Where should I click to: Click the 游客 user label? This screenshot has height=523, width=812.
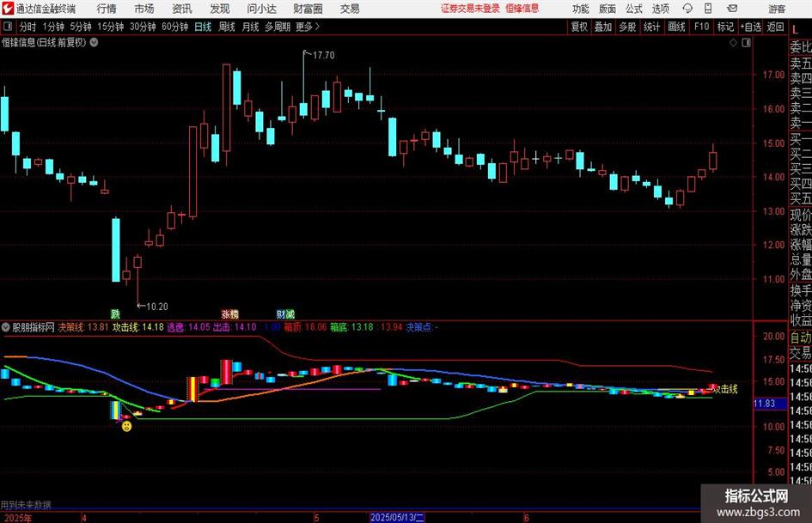[x=777, y=9]
